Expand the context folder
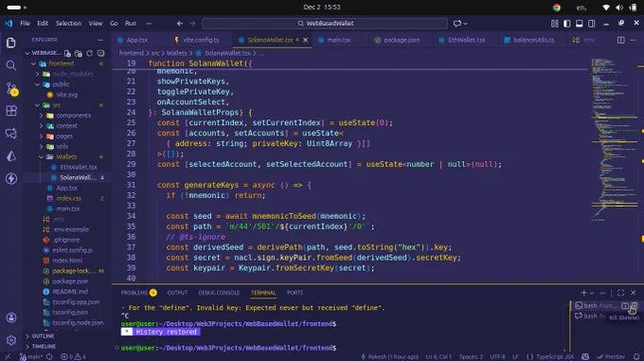Viewport: 644px width, 361px height. tap(41, 126)
